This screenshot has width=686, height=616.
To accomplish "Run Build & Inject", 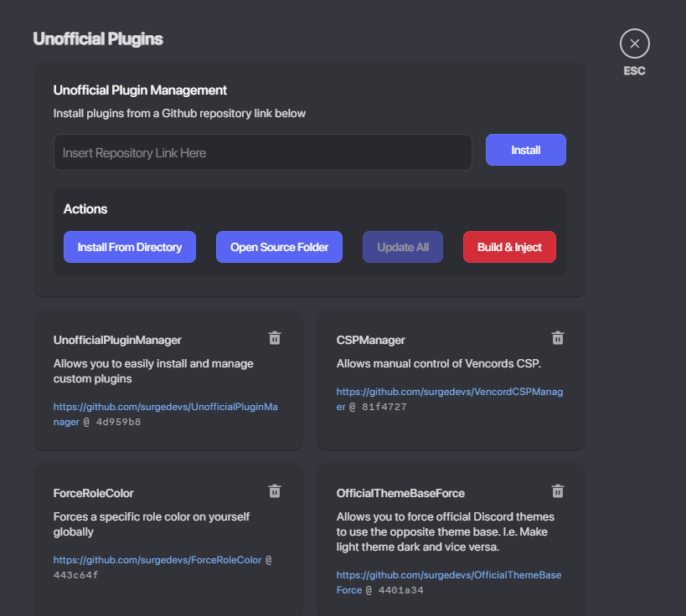I will point(509,247).
